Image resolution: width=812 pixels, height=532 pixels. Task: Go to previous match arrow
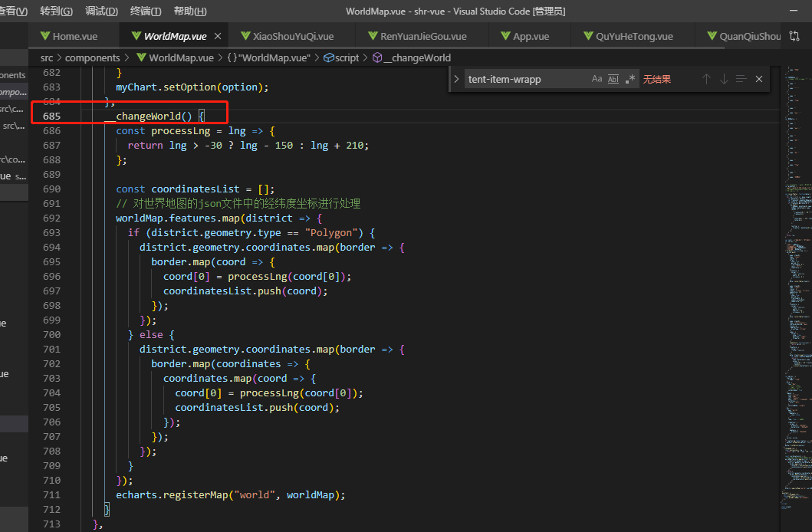coord(706,79)
